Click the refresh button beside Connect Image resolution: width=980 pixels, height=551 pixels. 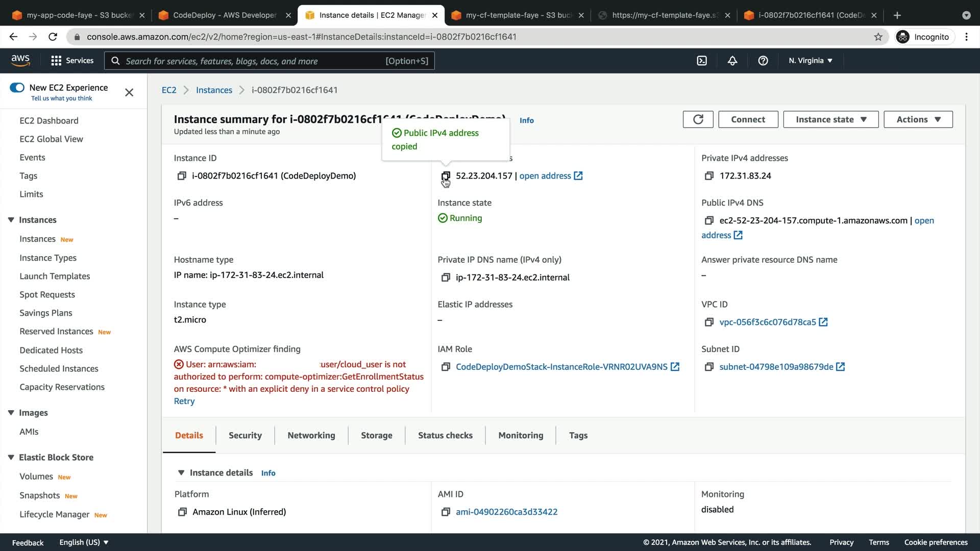click(x=698, y=119)
